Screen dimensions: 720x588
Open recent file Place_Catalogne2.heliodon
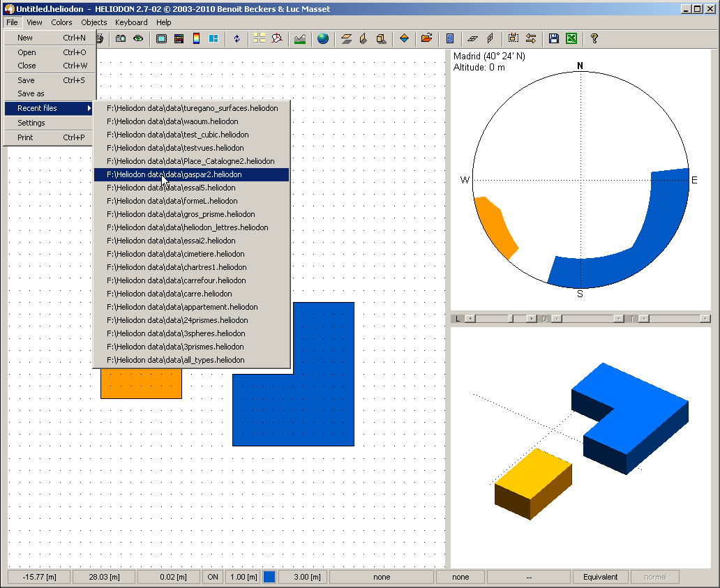coord(191,162)
